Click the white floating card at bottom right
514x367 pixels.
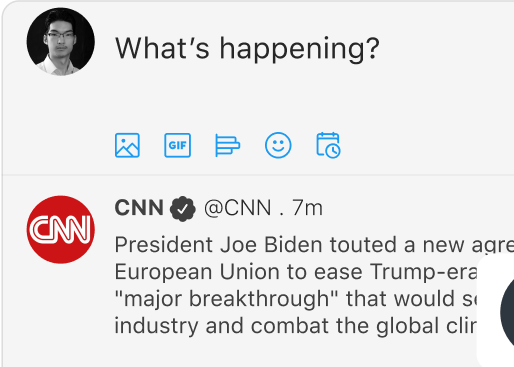496,310
